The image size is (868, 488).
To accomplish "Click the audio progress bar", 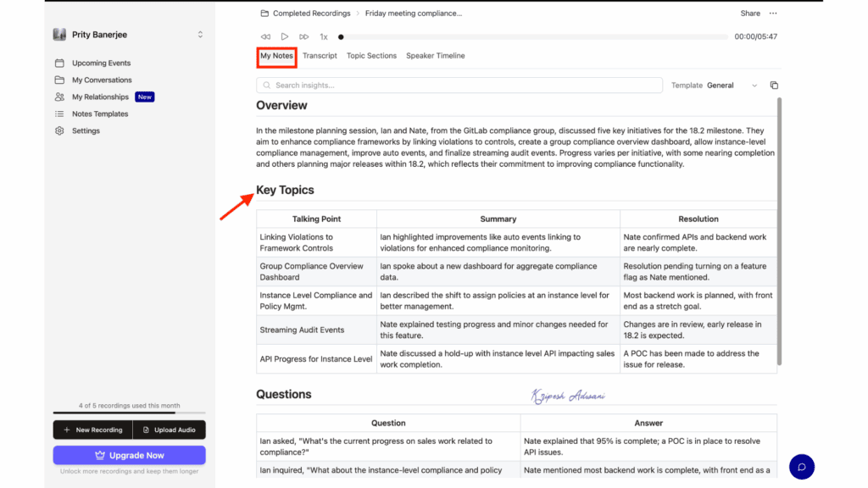I will [x=534, y=37].
